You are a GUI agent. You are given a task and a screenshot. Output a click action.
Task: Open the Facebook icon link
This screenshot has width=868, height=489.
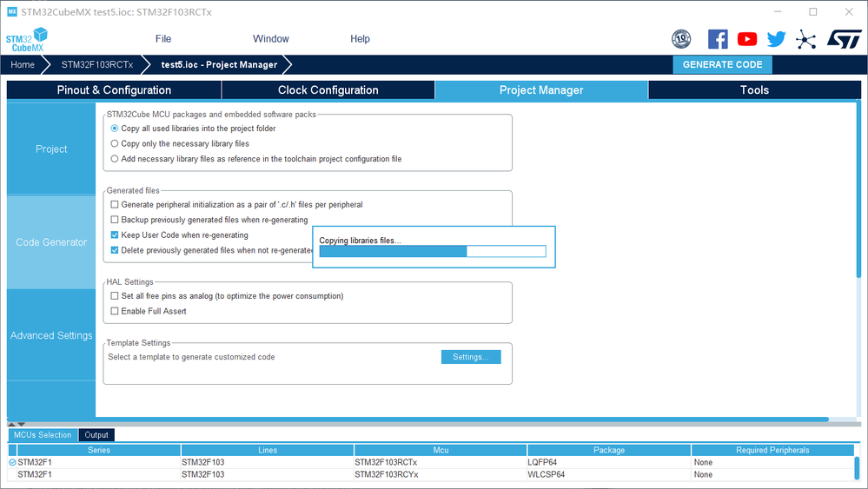coord(718,39)
